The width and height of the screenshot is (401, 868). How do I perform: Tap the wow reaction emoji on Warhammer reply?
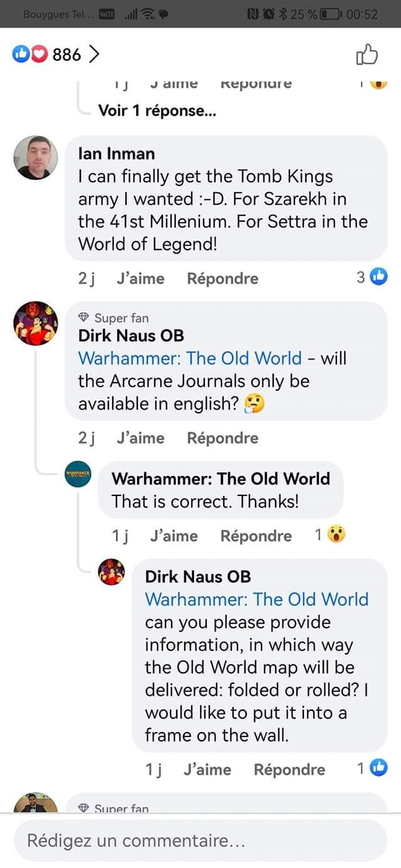(x=336, y=534)
